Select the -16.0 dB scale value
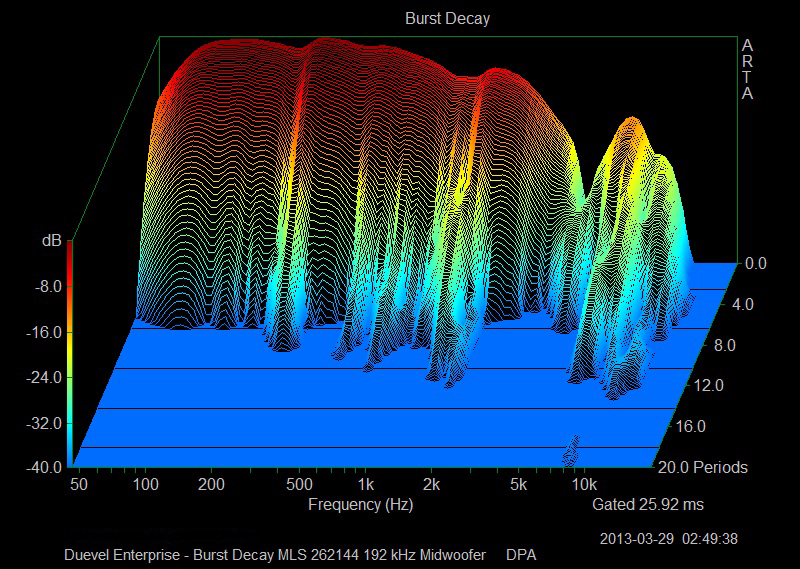Screen dimensions: 800x569 [44, 332]
